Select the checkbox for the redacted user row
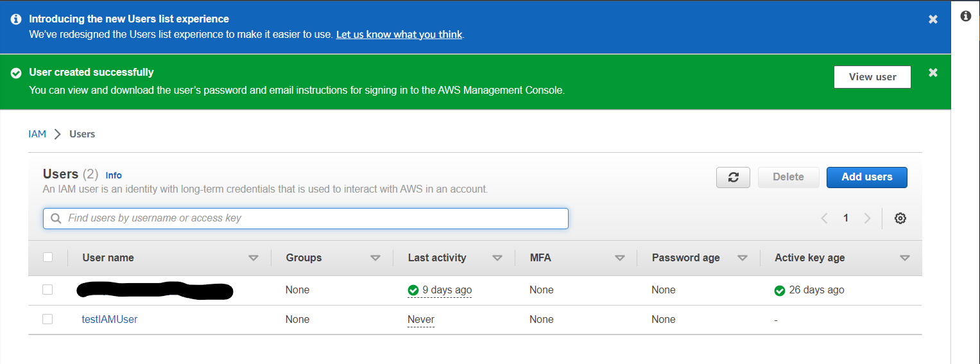 pos(47,290)
